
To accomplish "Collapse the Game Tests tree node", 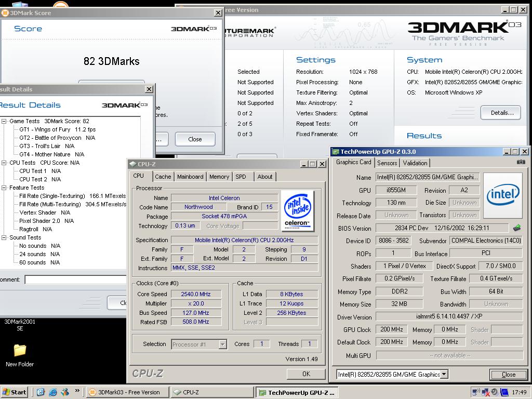I will click(x=4, y=121).
